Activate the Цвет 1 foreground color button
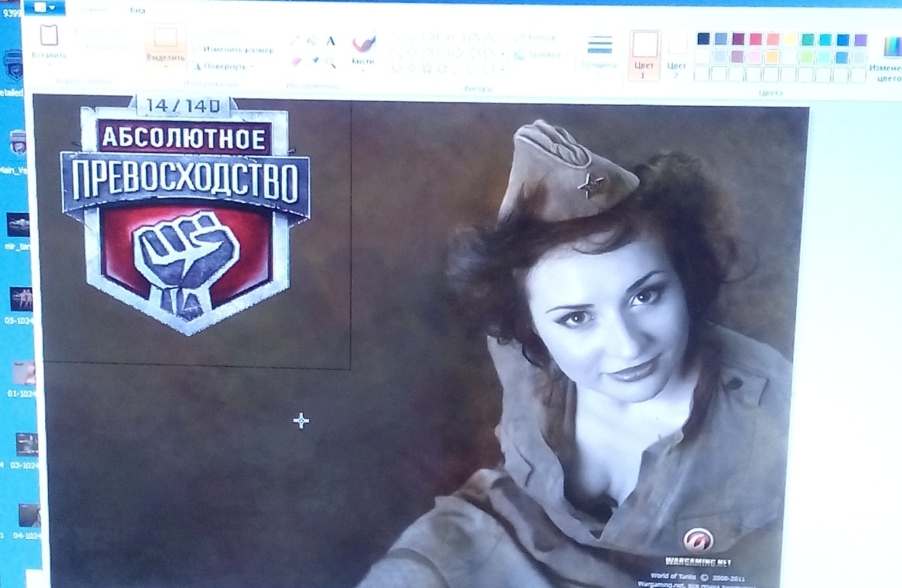Image resolution: width=902 pixels, height=588 pixels. point(644,55)
